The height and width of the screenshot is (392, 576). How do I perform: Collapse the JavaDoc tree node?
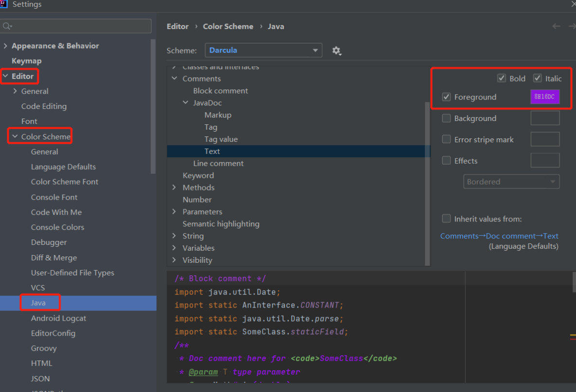point(186,103)
